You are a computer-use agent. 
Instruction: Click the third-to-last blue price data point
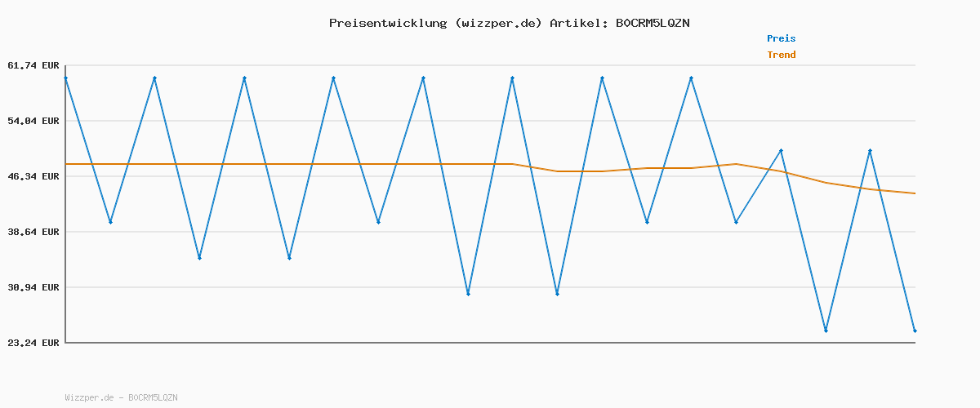coord(826,330)
